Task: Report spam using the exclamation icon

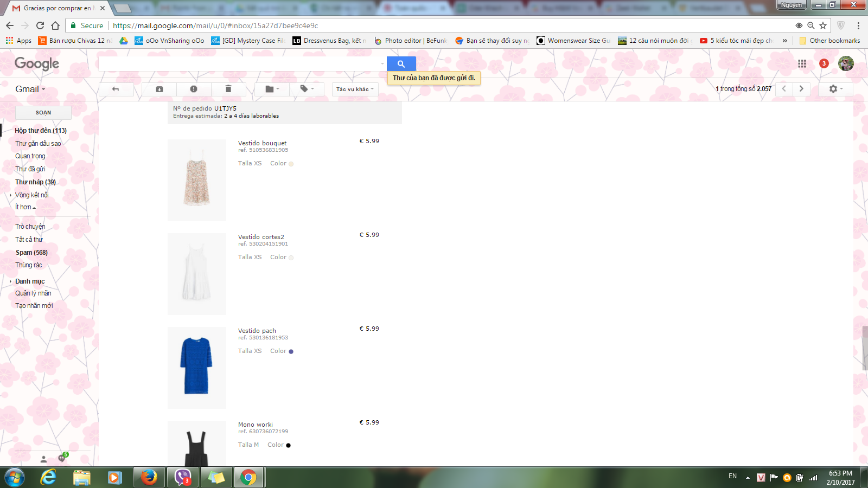Action: [194, 89]
